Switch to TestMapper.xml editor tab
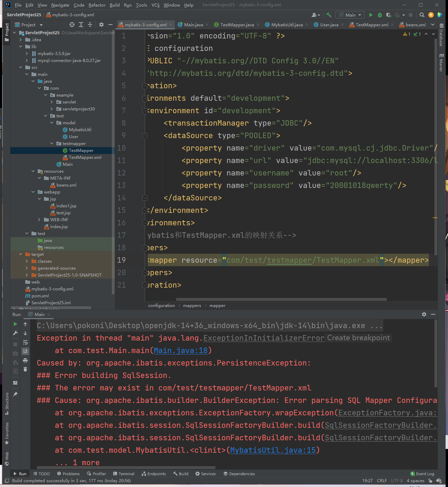The image size is (448, 487). (x=371, y=25)
